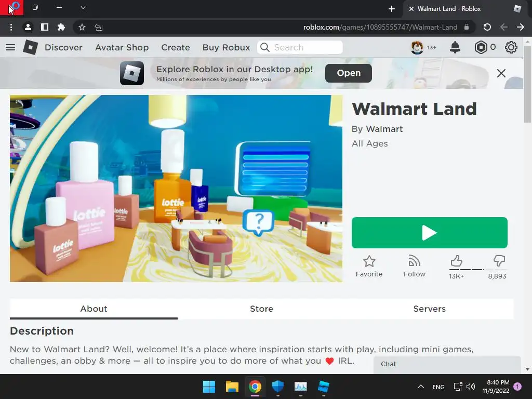Open the resource monitor taskbar icon
The width and height of the screenshot is (532, 399).
(x=301, y=387)
